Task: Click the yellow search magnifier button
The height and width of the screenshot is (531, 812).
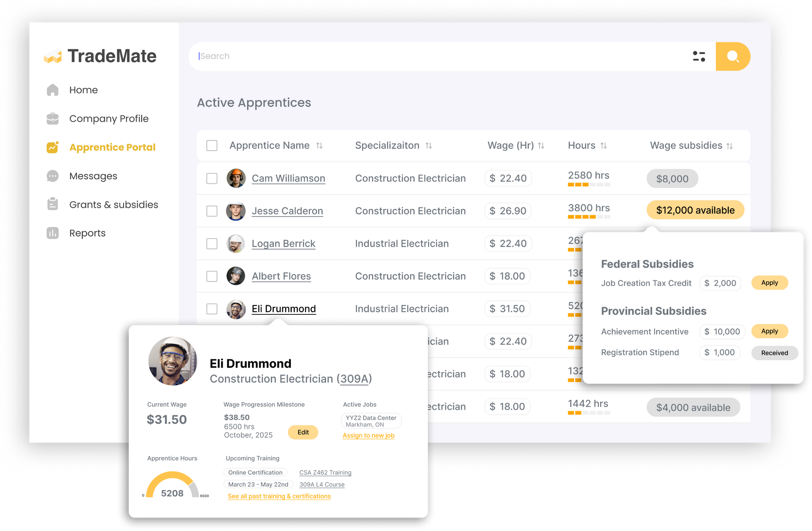Action: coord(733,56)
